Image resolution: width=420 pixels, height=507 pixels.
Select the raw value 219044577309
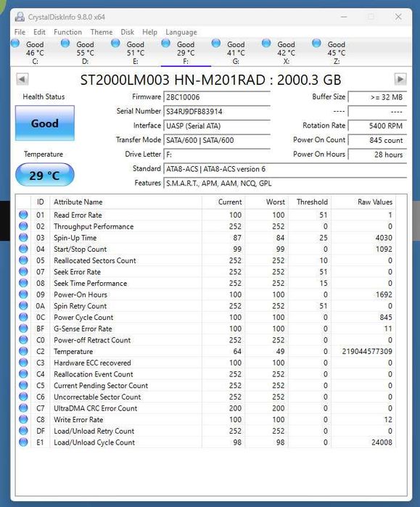click(x=367, y=352)
